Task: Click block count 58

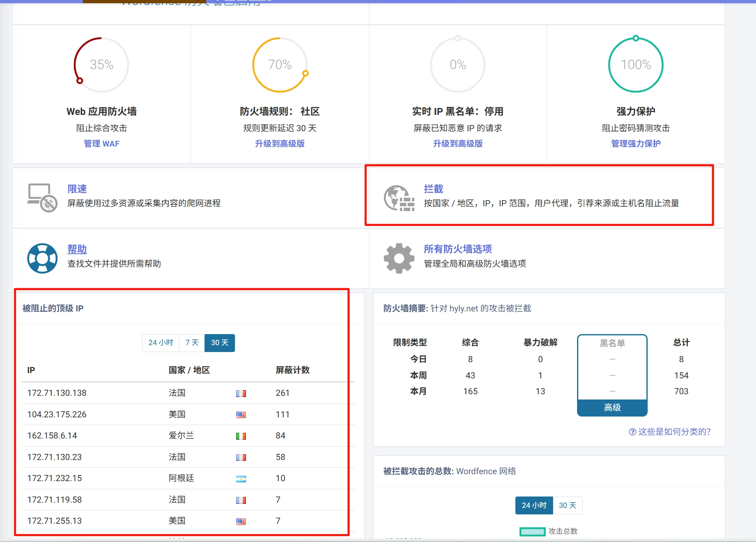Action: [x=280, y=457]
